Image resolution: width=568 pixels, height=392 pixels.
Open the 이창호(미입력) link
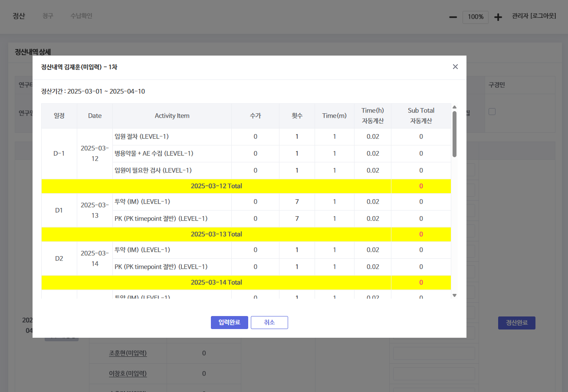point(128,373)
